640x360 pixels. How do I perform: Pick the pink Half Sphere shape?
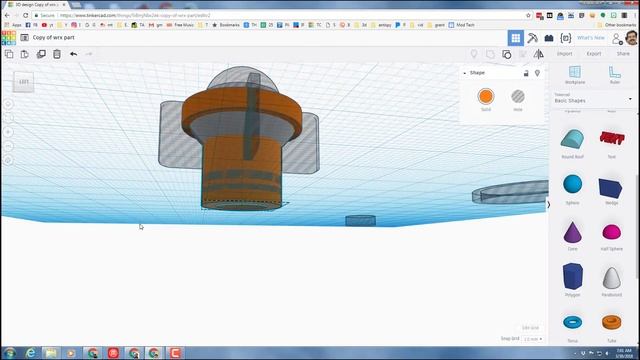click(611, 231)
